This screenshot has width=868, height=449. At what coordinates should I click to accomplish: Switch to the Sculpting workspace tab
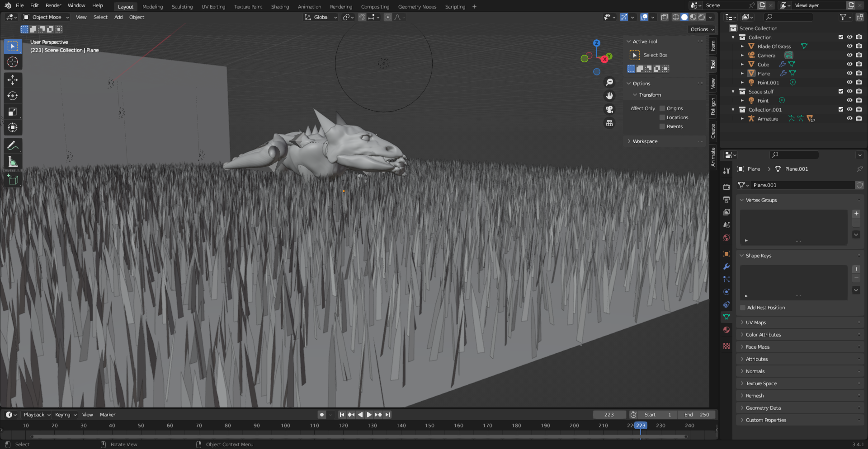[182, 7]
